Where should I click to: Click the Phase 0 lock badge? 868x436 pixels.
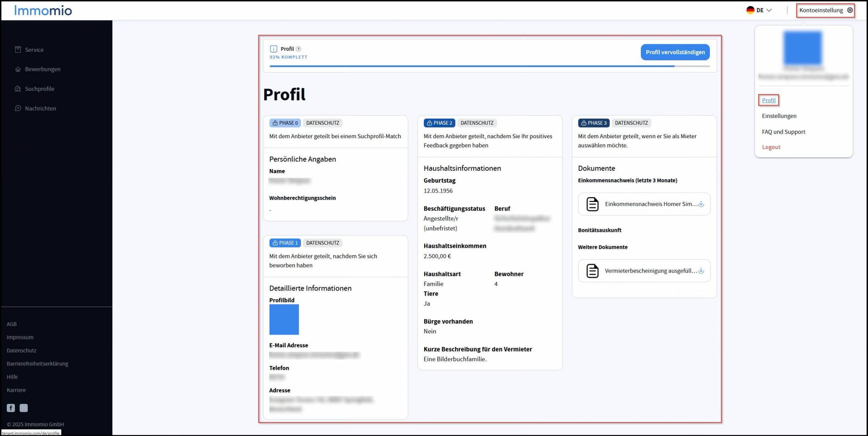285,123
